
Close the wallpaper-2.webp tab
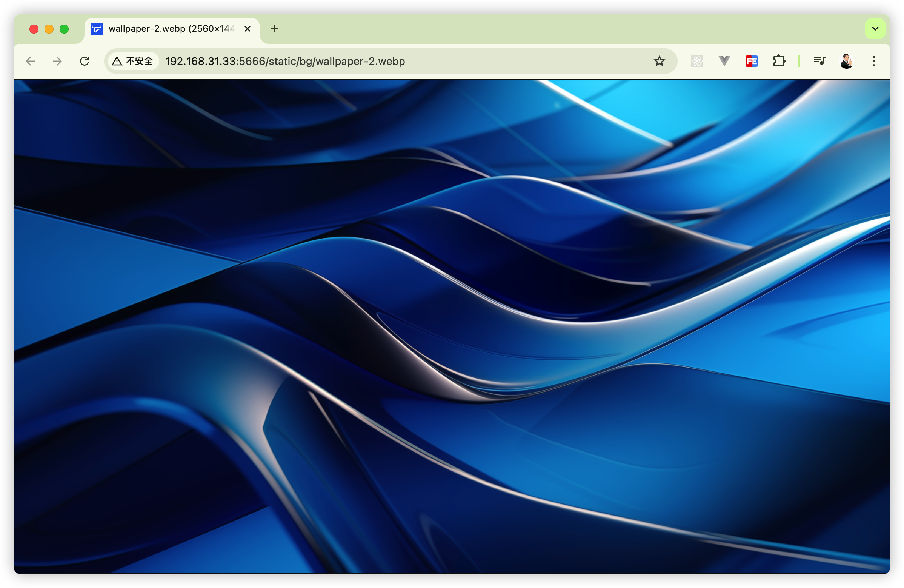point(247,29)
